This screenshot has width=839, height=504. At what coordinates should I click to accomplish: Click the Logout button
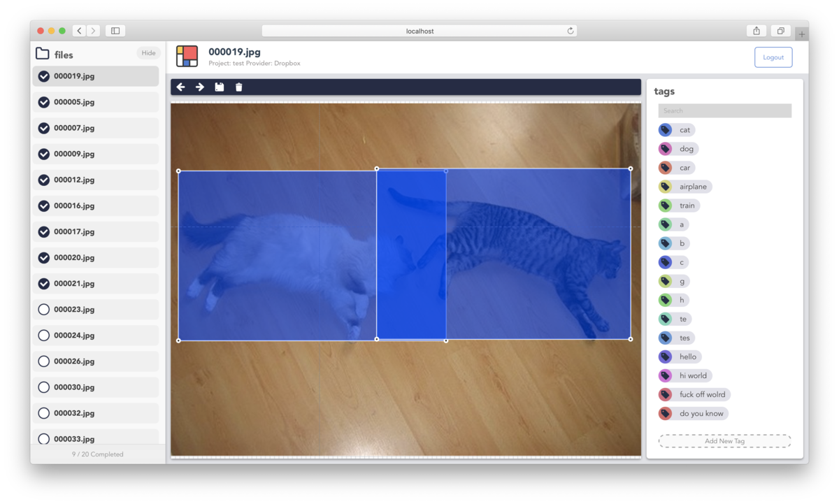pos(773,57)
